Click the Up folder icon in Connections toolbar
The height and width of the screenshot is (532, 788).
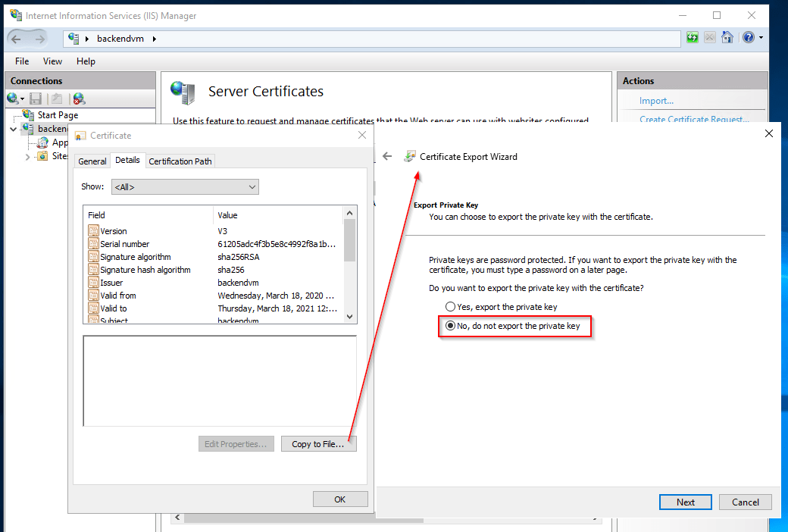[57, 99]
